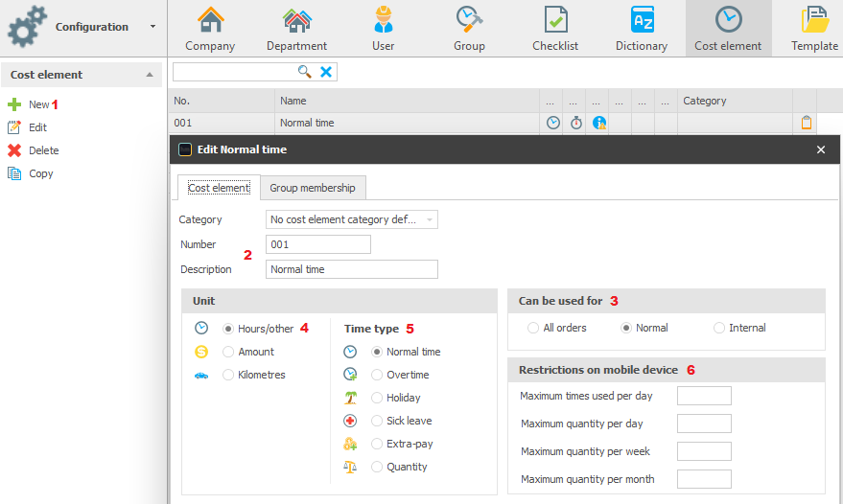This screenshot has height=504, width=843.
Task: Open the User section
Action: (x=384, y=29)
